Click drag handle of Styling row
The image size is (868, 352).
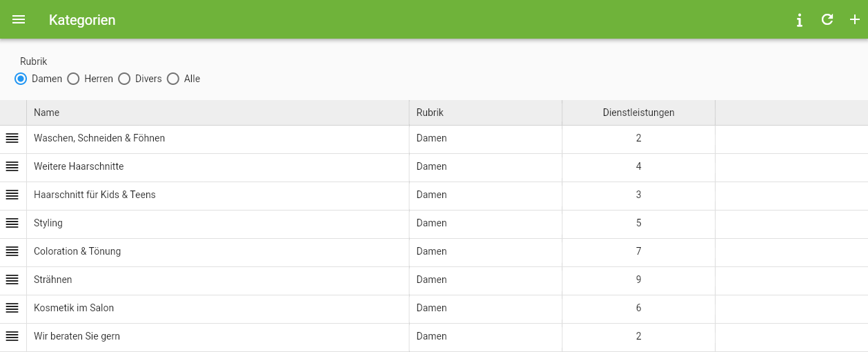[12, 223]
